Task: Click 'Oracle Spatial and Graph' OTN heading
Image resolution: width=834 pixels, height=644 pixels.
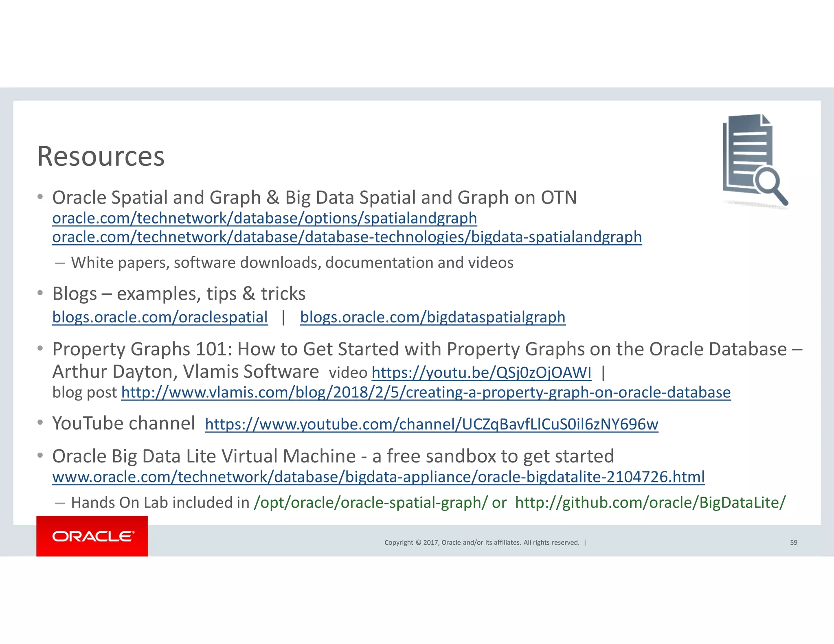Action: pyautogui.click(x=314, y=198)
